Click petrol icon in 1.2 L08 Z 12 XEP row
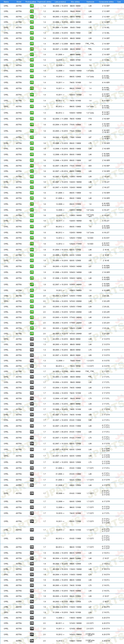 click(32, 11)
